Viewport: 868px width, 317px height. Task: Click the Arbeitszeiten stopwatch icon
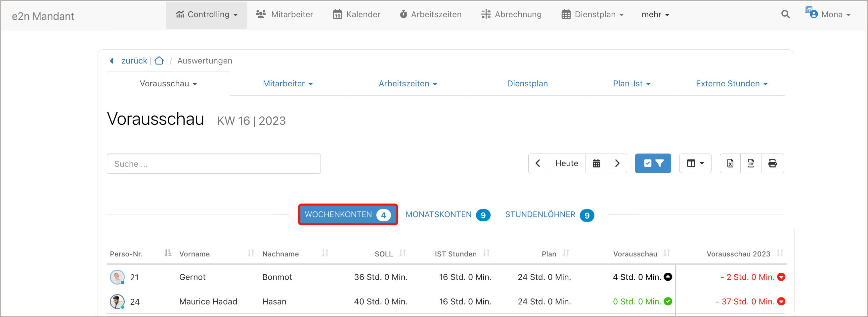click(x=403, y=15)
